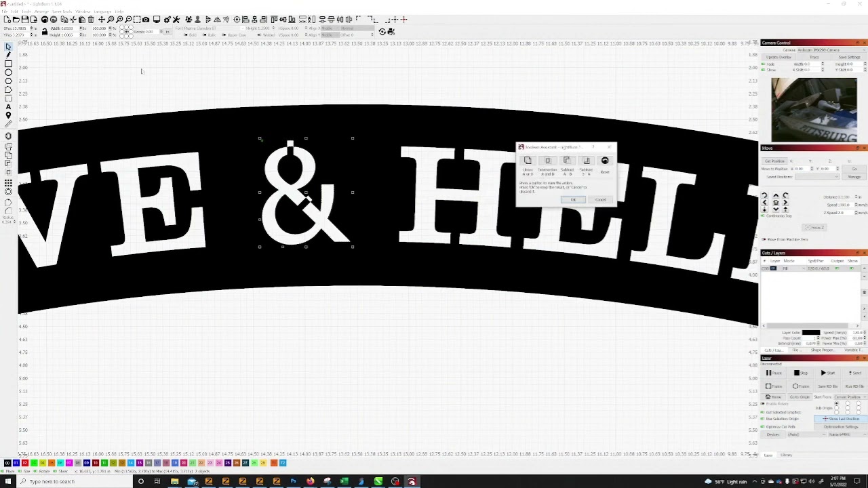Jog laser right with right arrow
Screen dimensions: 868x488
[785, 203]
